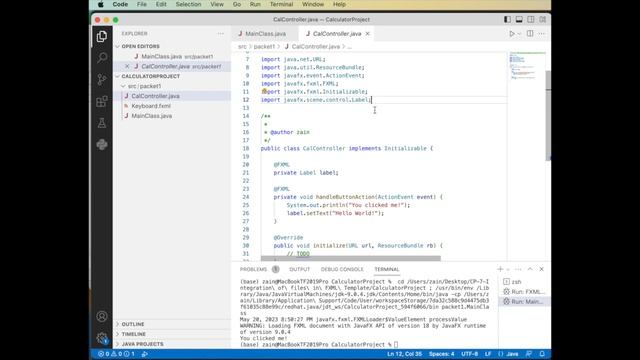Click the feedback icon in status bar
This screenshot has width=640, height=360.
click(x=529, y=354)
